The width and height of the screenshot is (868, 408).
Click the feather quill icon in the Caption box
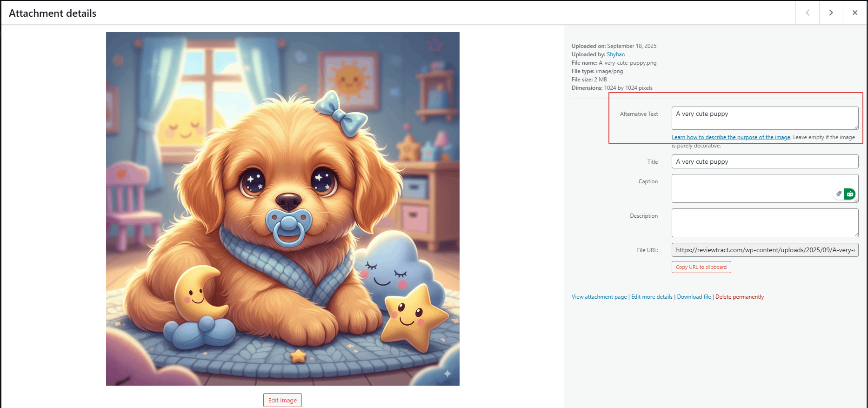click(x=839, y=194)
